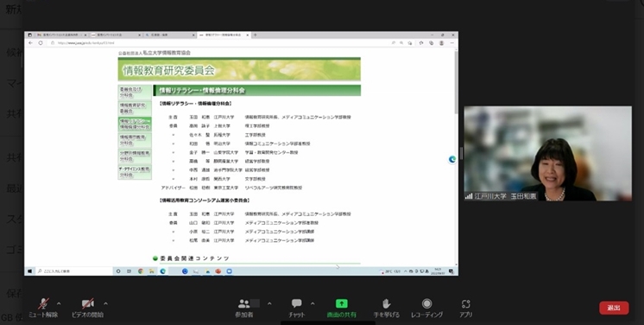Open the 参加者 participants panel

pyautogui.click(x=244, y=308)
